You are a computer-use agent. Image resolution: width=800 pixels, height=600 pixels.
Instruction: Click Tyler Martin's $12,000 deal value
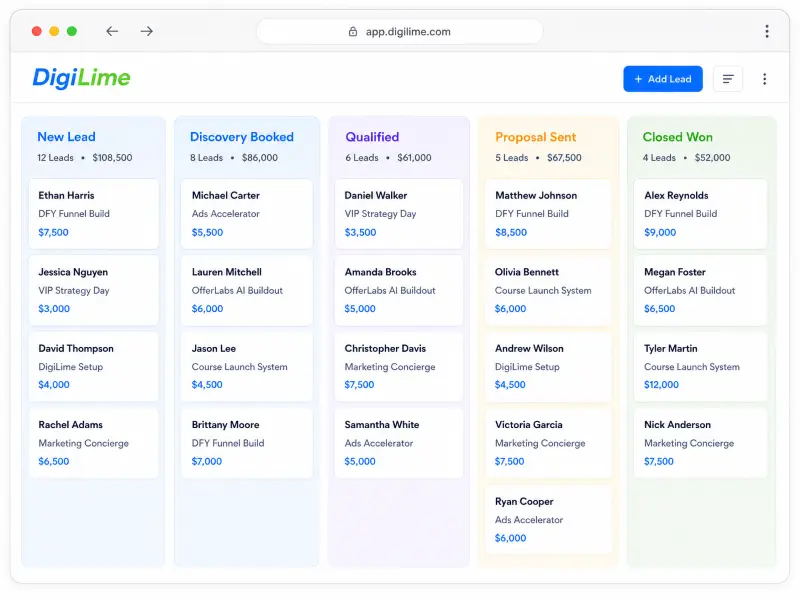[661, 385]
